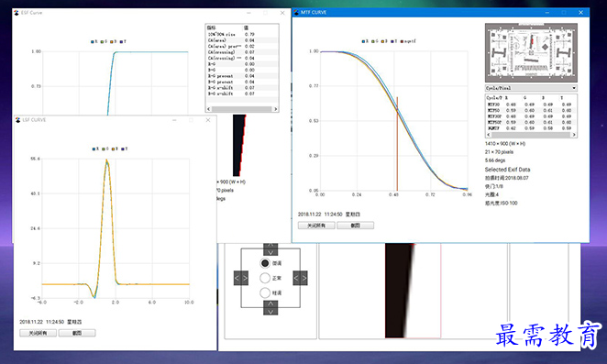Viewport: 607px width, 364px height.
Task: Select the MTF30 row in MTF data table
Action: [x=531, y=105]
